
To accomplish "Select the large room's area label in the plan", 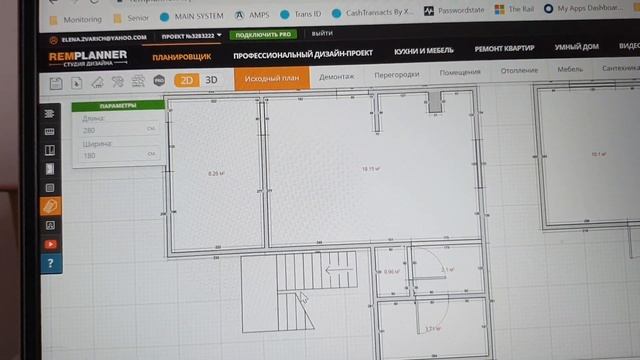I will (x=371, y=169).
